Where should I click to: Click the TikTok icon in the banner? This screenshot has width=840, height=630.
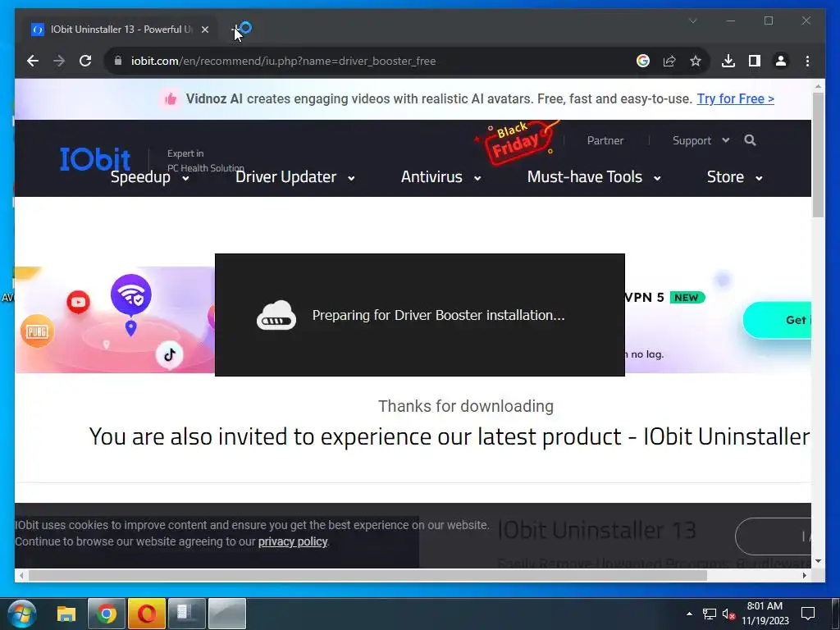(x=170, y=354)
